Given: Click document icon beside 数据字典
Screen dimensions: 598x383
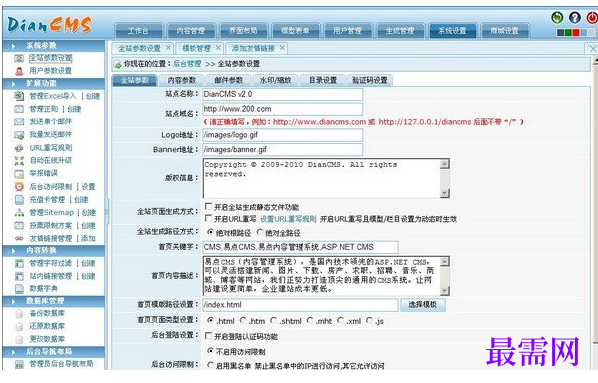Looking at the screenshot, I should pos(19,289).
